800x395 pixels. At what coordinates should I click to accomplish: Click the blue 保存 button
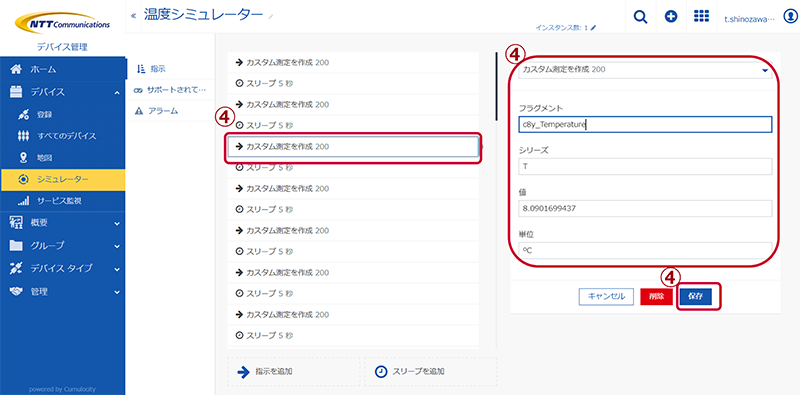pyautogui.click(x=695, y=297)
